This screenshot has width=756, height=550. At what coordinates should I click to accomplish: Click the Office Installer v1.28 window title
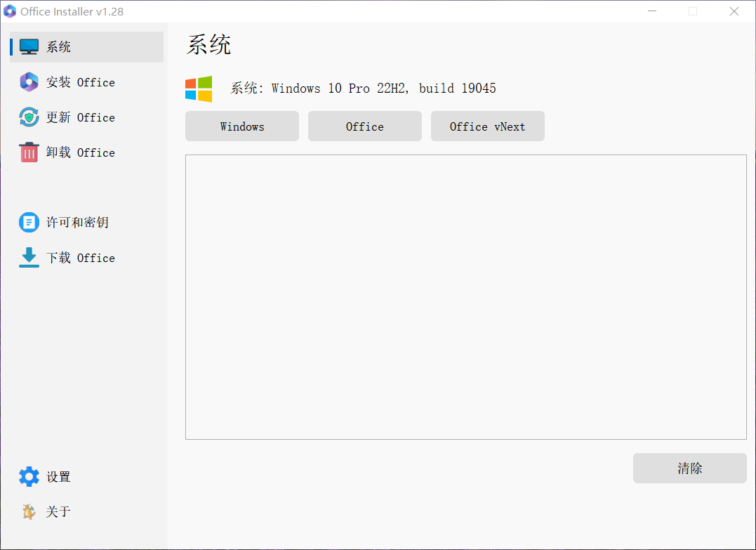pyautogui.click(x=72, y=11)
